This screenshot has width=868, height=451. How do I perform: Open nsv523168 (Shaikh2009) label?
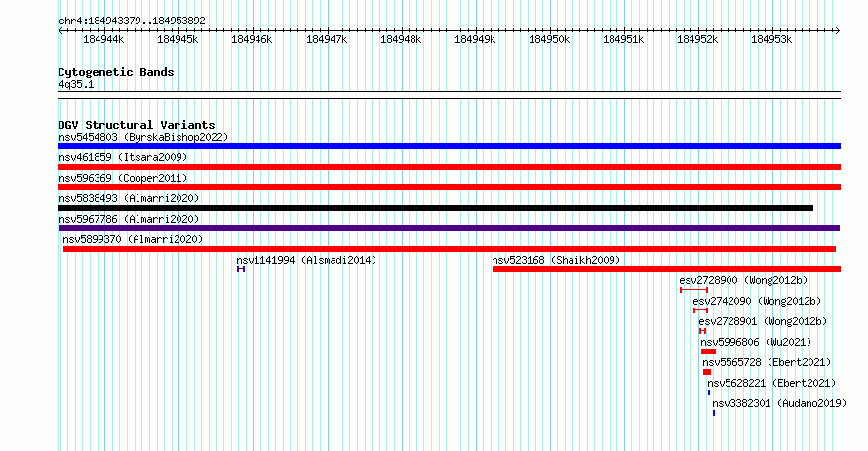tap(556, 260)
